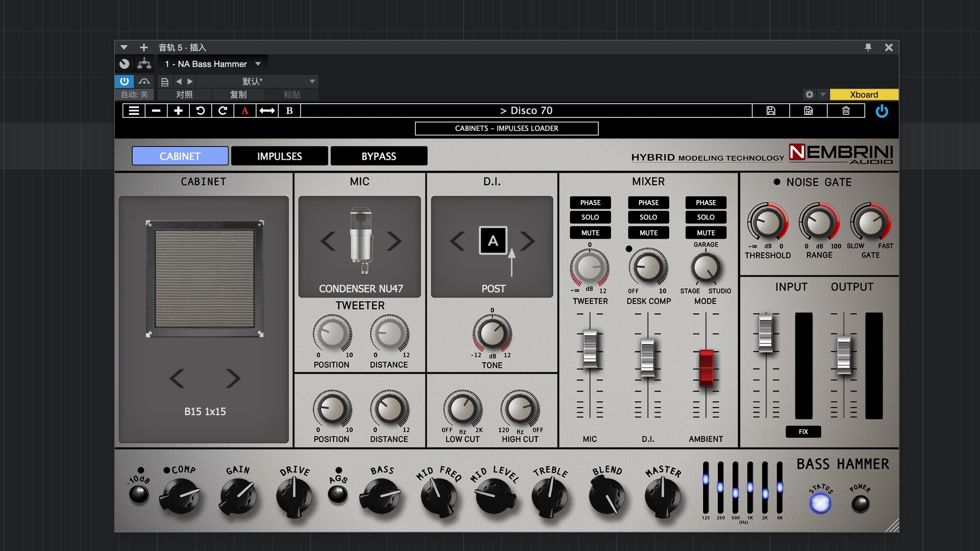Select the BYPASS tab

[379, 156]
